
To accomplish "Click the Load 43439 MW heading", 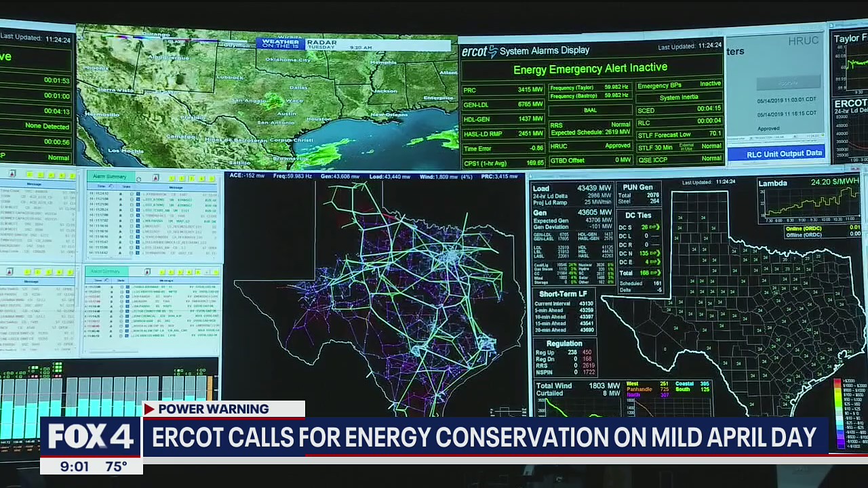I will [572, 188].
